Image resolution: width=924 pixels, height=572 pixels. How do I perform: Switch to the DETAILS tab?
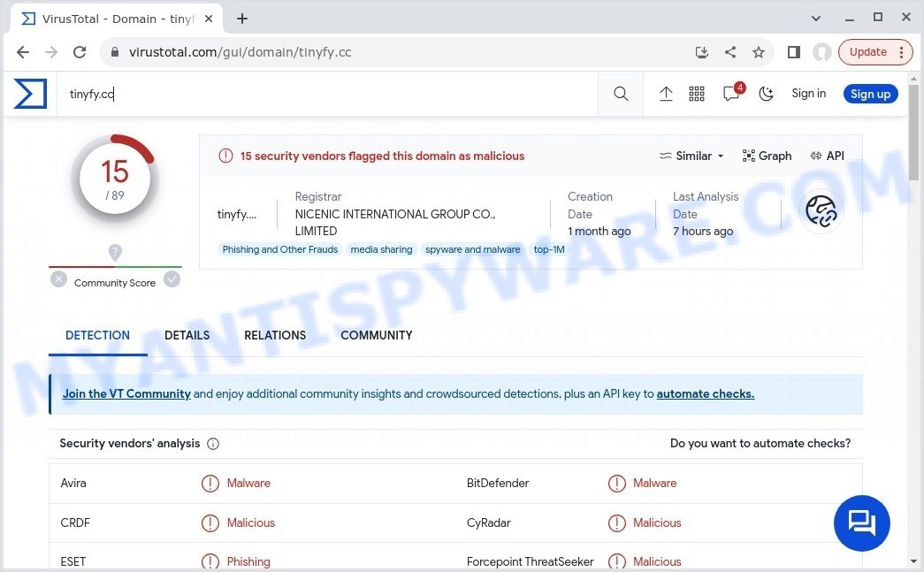coord(187,335)
